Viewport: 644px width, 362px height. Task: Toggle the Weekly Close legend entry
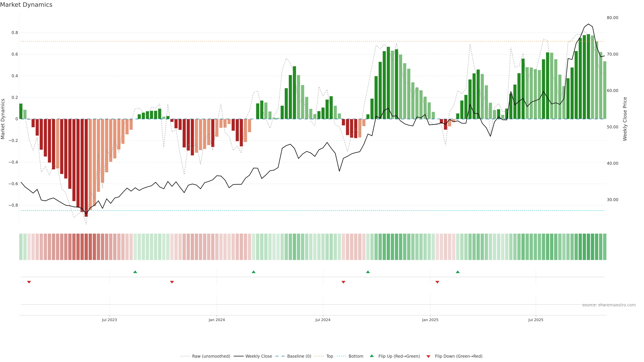[258, 356]
